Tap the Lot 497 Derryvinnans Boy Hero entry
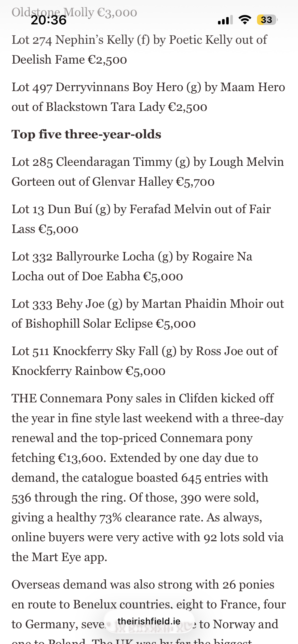The height and width of the screenshot is (644, 298). pyautogui.click(x=148, y=97)
